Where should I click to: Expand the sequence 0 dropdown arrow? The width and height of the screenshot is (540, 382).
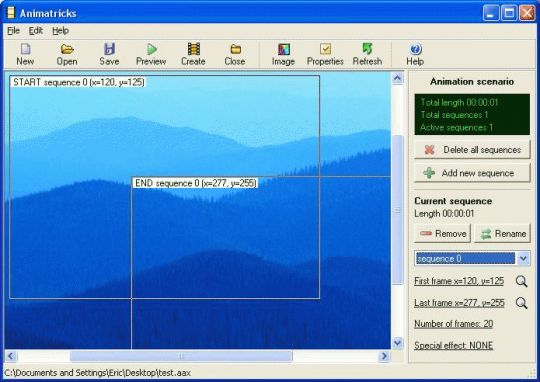point(523,258)
